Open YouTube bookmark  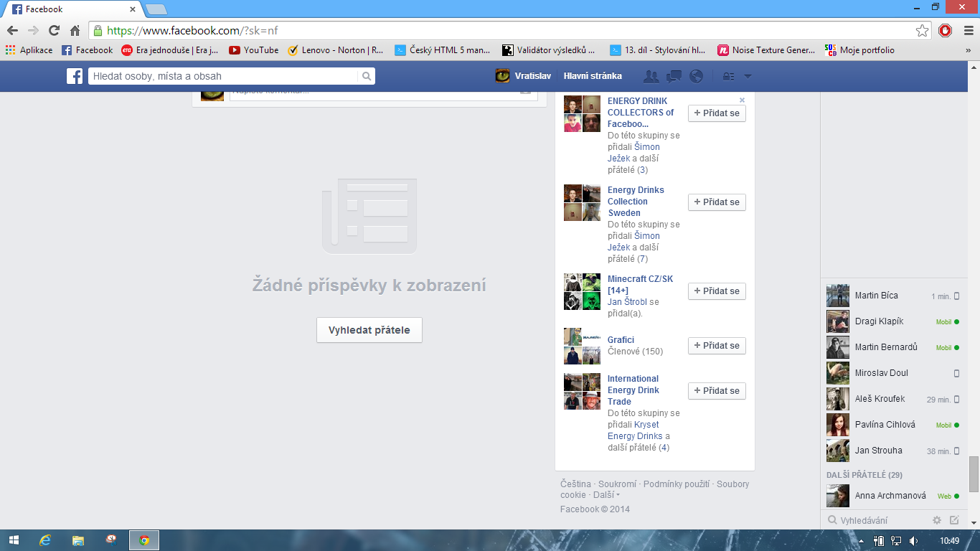click(x=254, y=50)
